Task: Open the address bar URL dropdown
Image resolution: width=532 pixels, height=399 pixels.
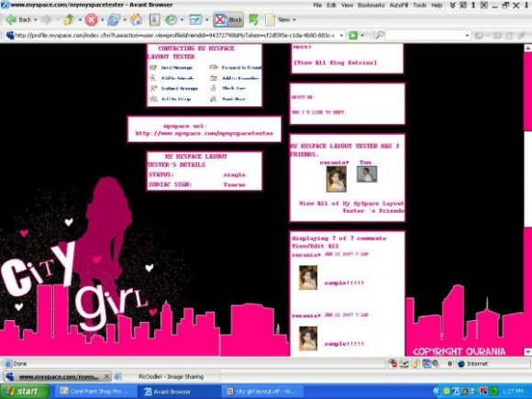Action: 341,35
